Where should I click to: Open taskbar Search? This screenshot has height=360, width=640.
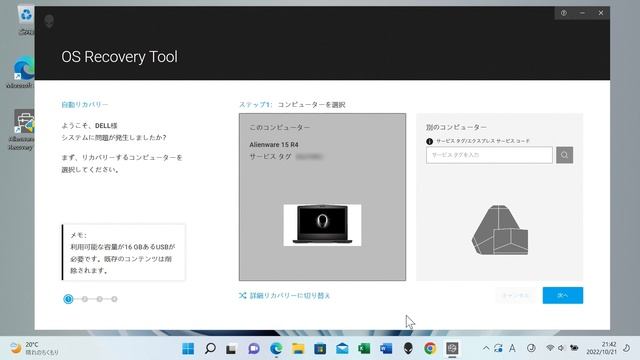click(210, 349)
